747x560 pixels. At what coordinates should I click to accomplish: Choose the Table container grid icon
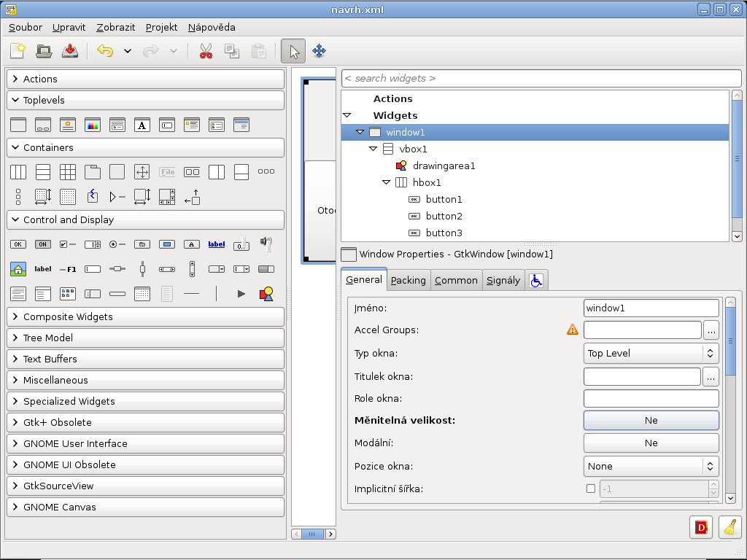pyautogui.click(x=68, y=172)
